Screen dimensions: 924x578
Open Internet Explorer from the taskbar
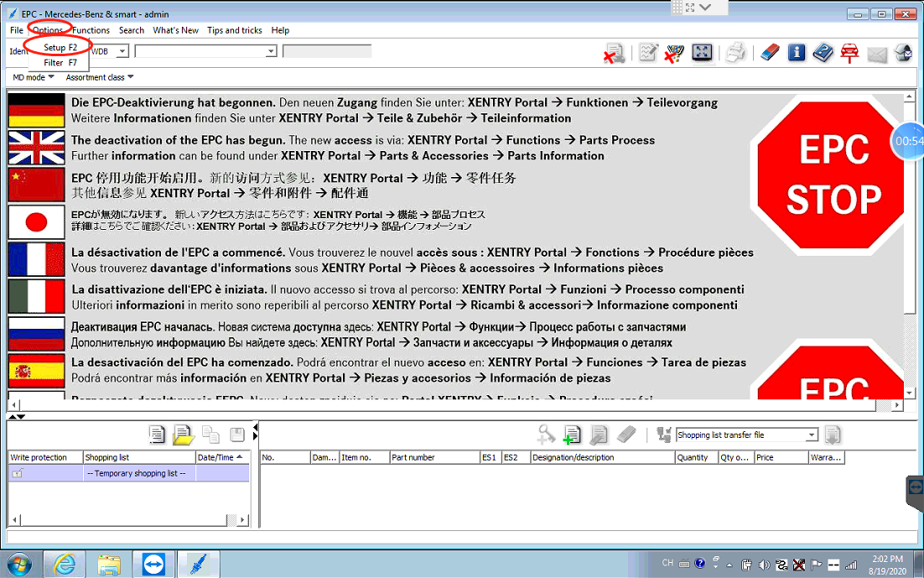click(x=65, y=565)
